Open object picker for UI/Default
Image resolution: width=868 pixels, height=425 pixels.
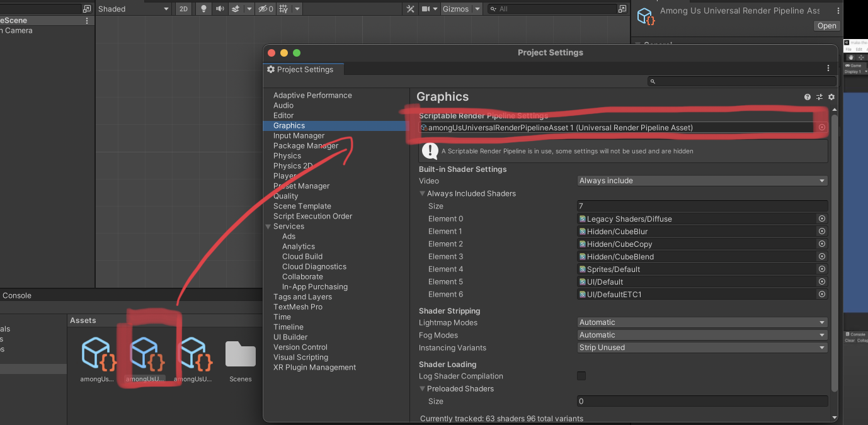pos(822,281)
